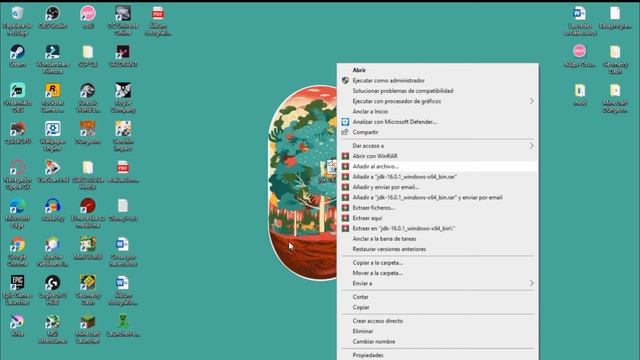Choose Crear acceso directo
Image resolution: width=640 pixels, height=360 pixels.
[x=438, y=321]
